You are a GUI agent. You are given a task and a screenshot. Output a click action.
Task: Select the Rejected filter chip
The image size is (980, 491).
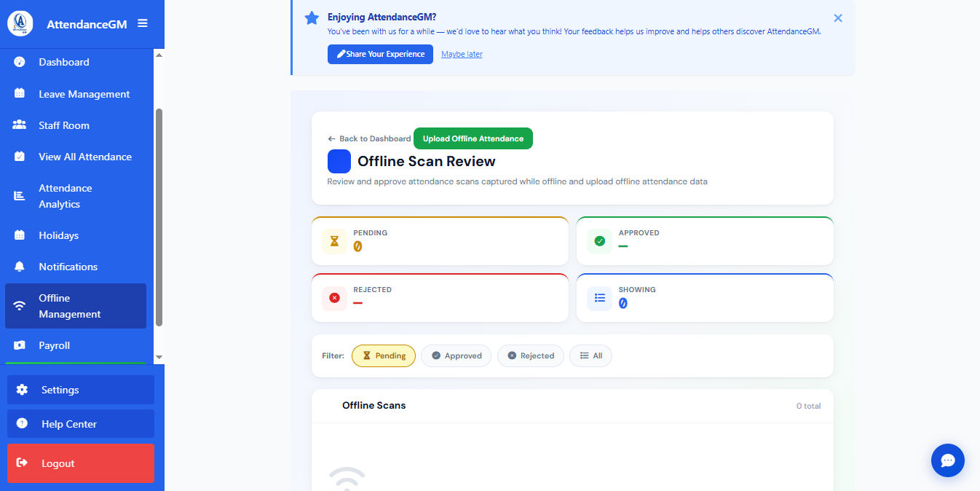tap(531, 356)
